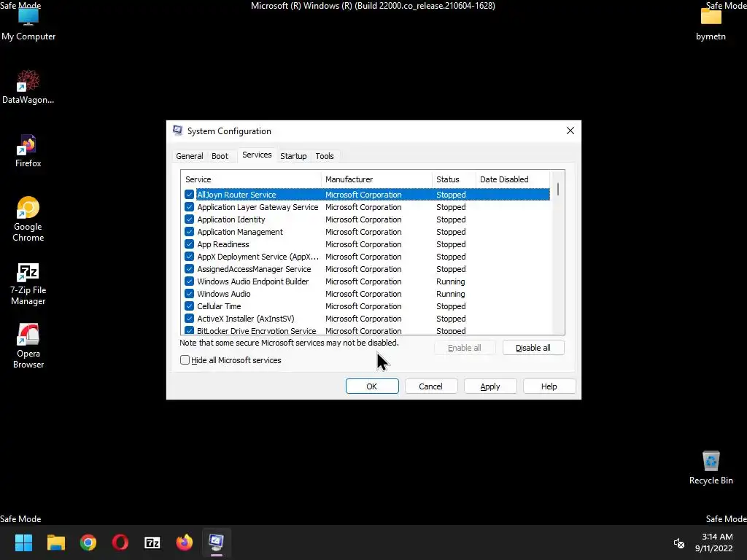Sort by Service column header
This screenshot has height=560, width=747.
(251, 179)
